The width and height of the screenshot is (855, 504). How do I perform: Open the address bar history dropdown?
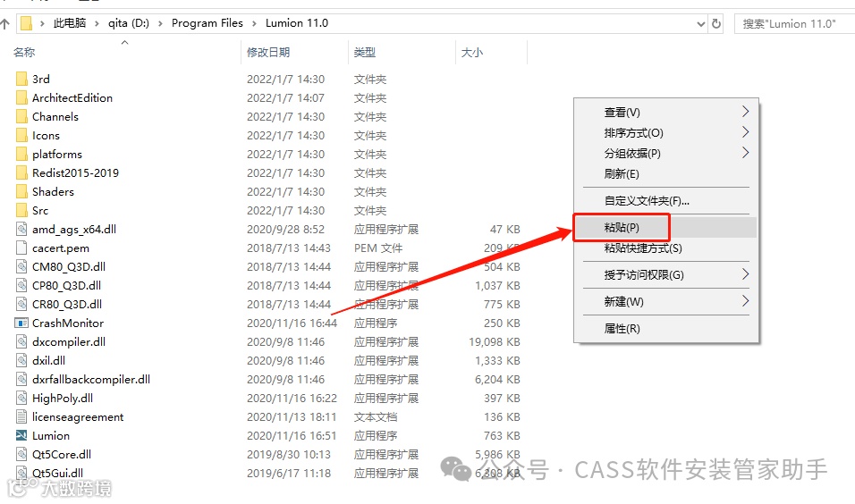click(701, 24)
